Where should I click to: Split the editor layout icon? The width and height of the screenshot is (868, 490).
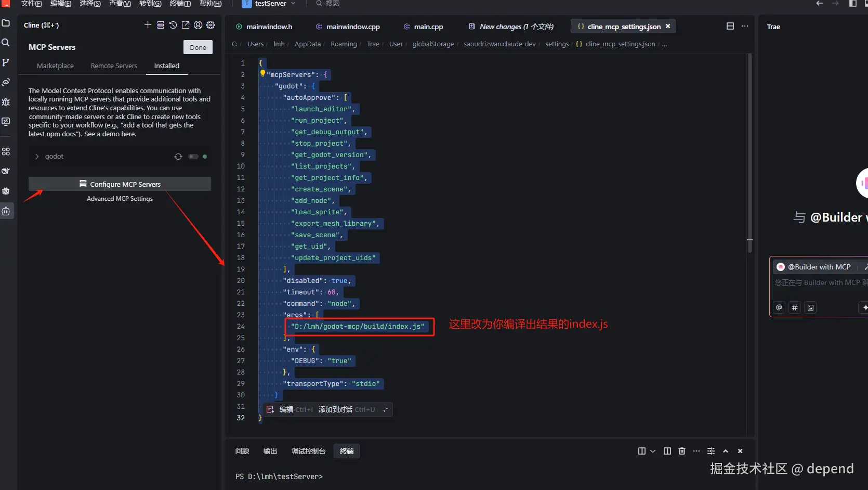click(730, 26)
